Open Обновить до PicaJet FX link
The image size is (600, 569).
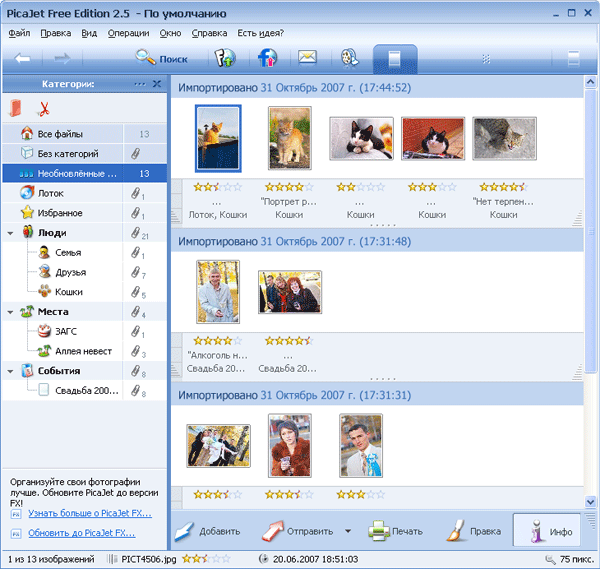pos(82,533)
